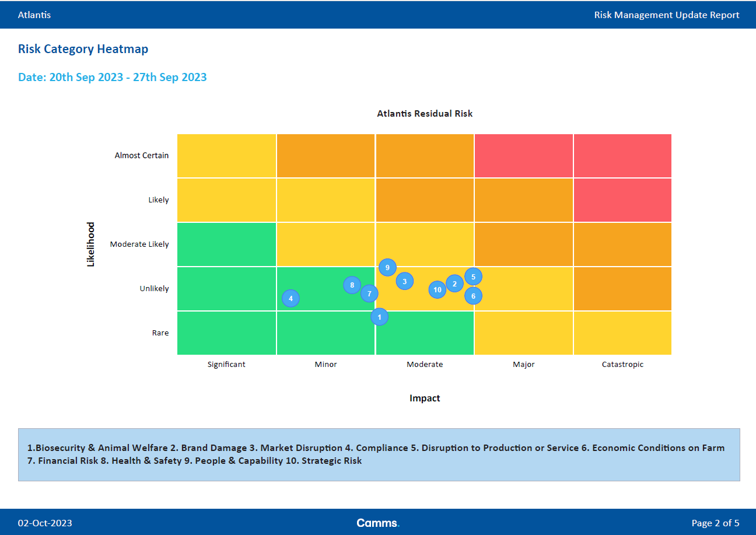756x535 pixels.
Task: Click the 'Risk Category Heatmap' heading
Action: coord(83,49)
